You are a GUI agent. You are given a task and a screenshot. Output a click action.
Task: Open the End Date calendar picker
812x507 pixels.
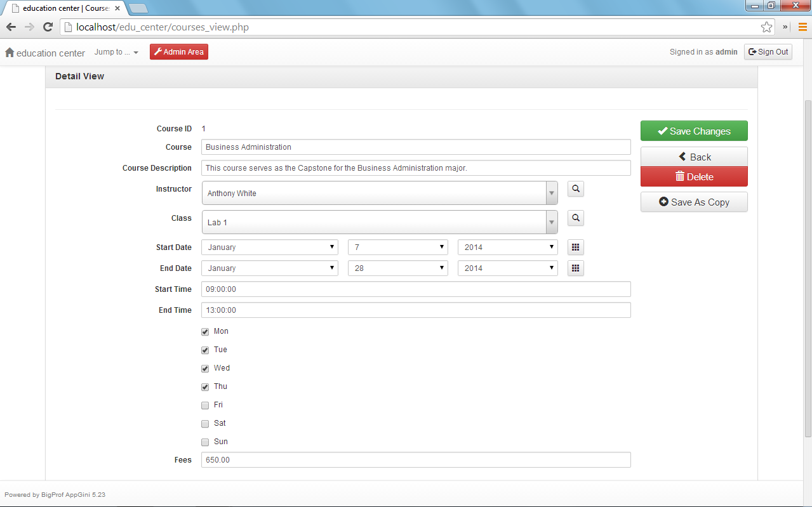[575, 268]
